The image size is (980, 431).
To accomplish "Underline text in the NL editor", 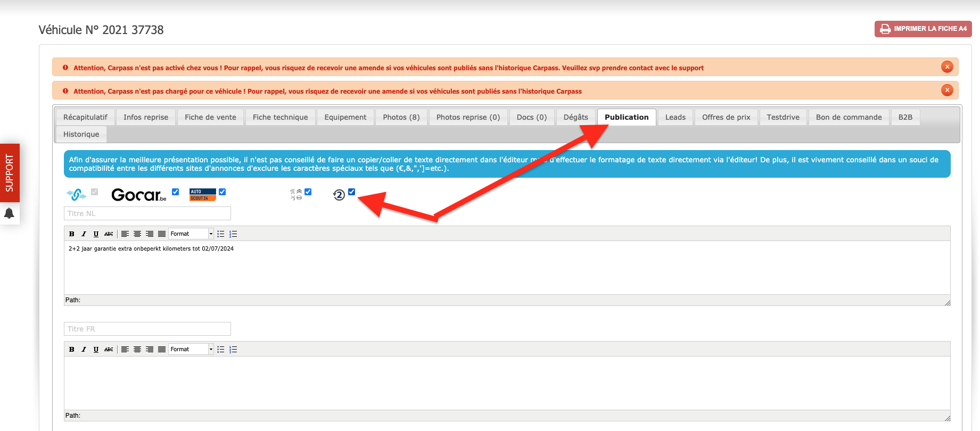I will (96, 234).
